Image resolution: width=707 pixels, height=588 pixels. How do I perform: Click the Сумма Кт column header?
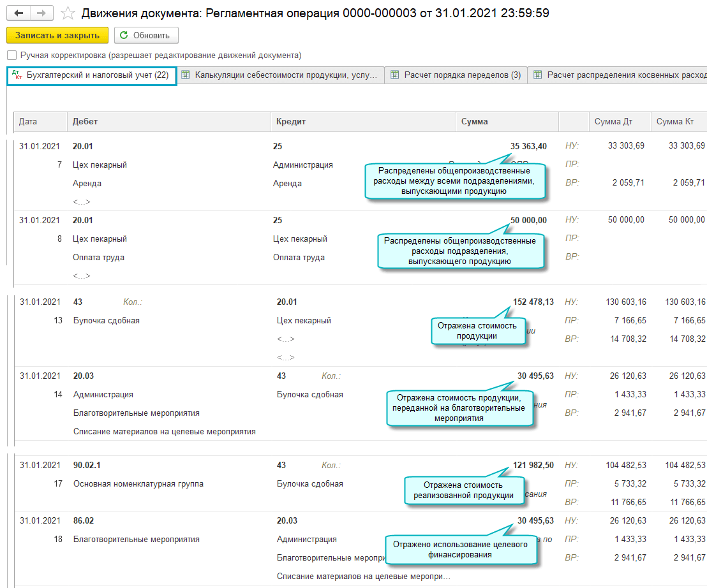(x=679, y=122)
